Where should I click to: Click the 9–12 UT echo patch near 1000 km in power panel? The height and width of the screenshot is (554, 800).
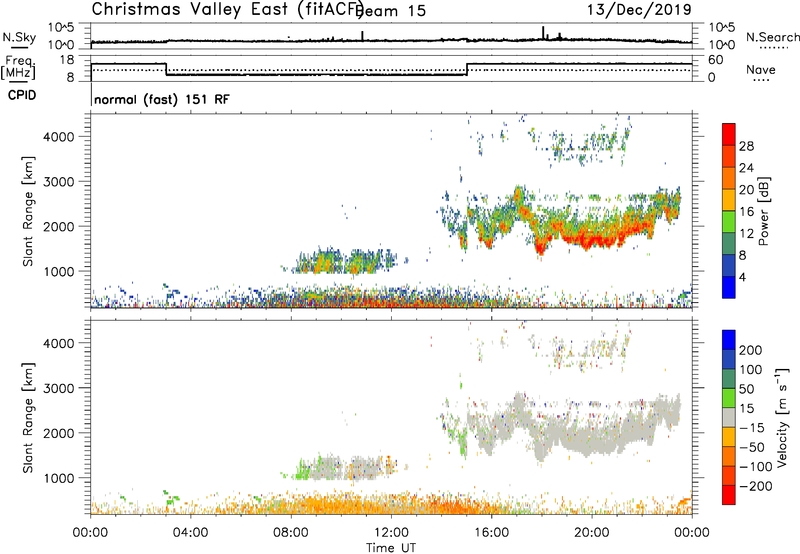(344, 261)
